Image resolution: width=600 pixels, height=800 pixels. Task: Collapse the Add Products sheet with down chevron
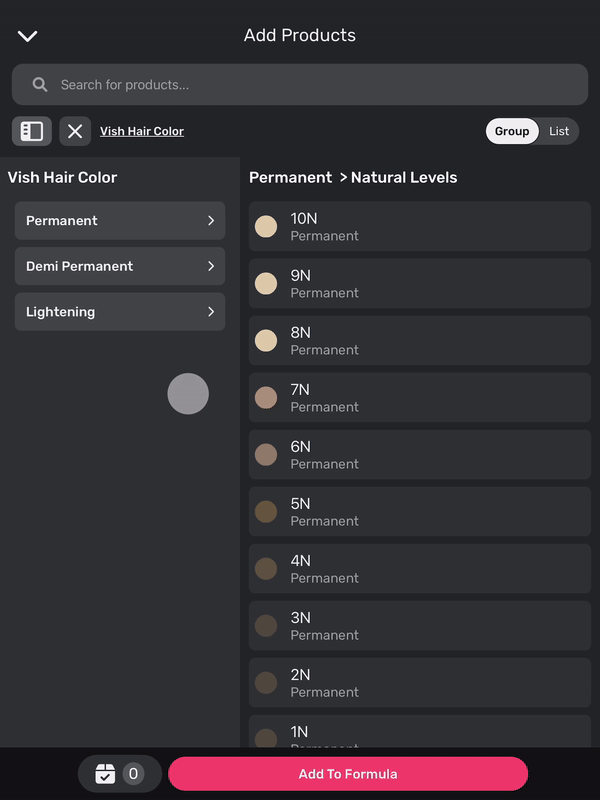(27, 36)
